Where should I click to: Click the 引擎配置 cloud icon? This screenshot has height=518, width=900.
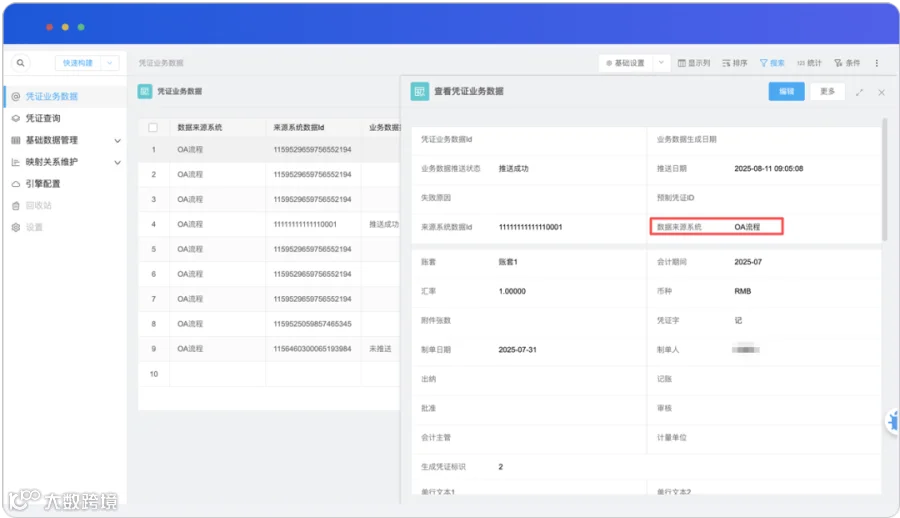(15, 184)
